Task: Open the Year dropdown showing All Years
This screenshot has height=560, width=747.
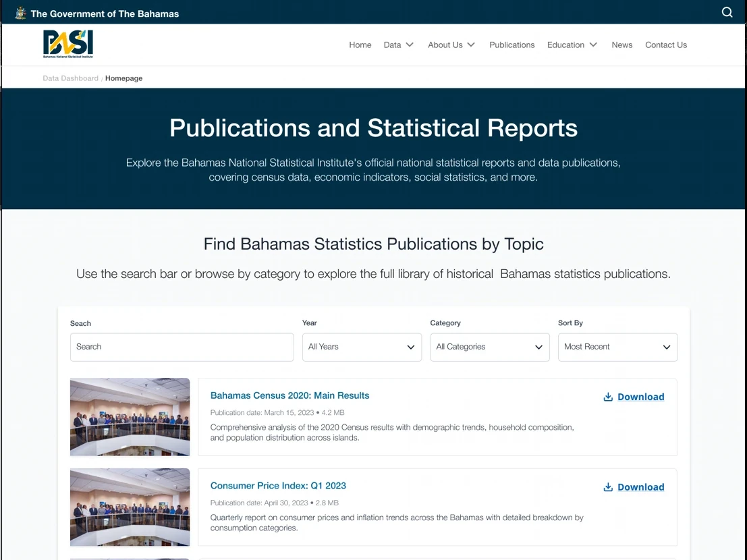Action: (362, 347)
